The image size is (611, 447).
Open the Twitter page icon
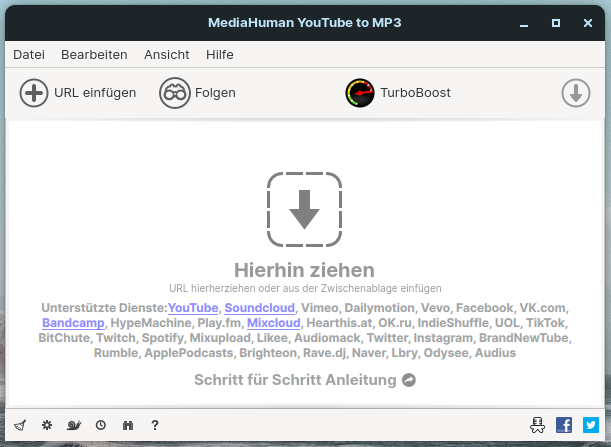[x=591, y=425]
